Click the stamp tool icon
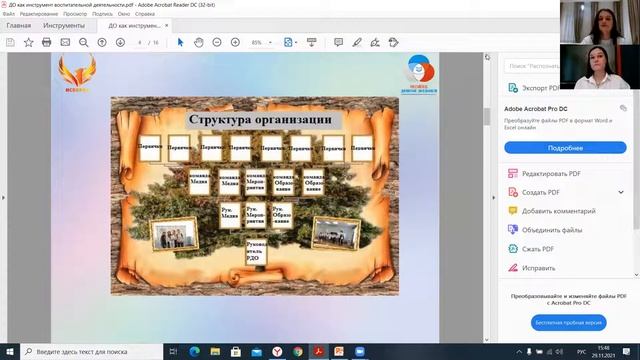Image resolution: width=640 pixels, height=360 pixels. click(393, 42)
